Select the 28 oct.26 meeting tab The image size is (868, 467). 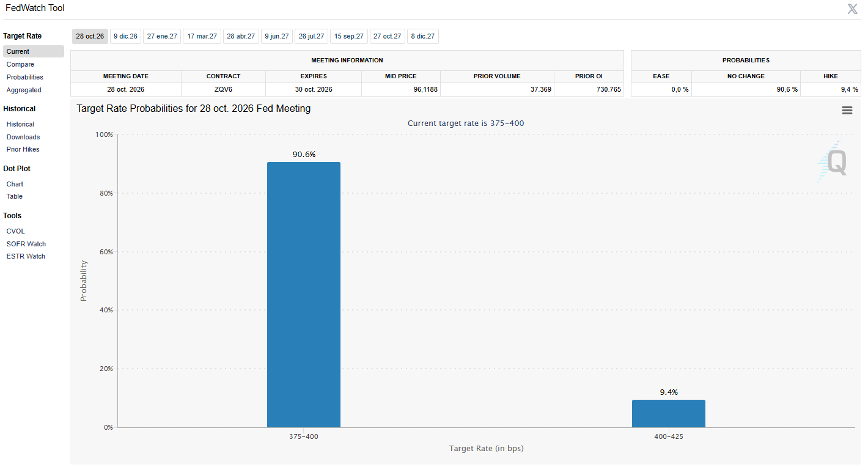click(90, 37)
